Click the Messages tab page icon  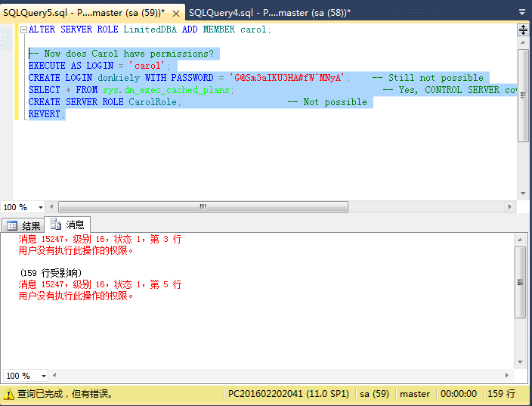(56, 225)
